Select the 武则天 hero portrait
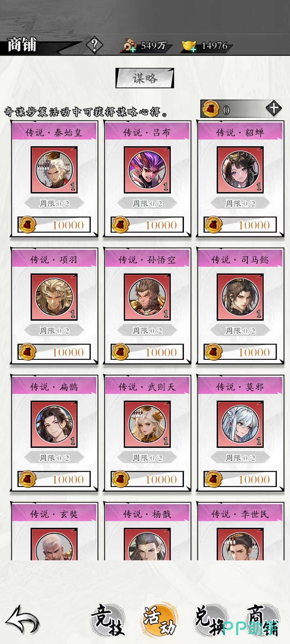The width and height of the screenshot is (290, 644). [147, 424]
